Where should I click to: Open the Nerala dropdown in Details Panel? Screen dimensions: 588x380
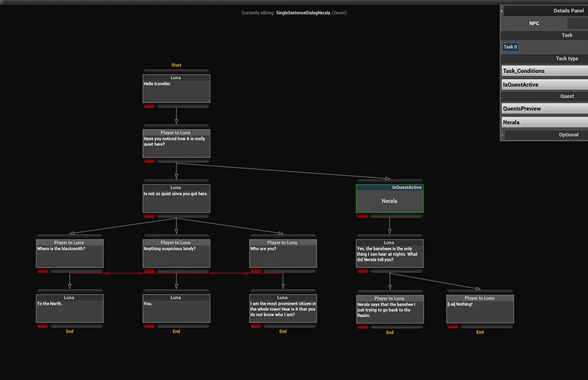(545, 122)
